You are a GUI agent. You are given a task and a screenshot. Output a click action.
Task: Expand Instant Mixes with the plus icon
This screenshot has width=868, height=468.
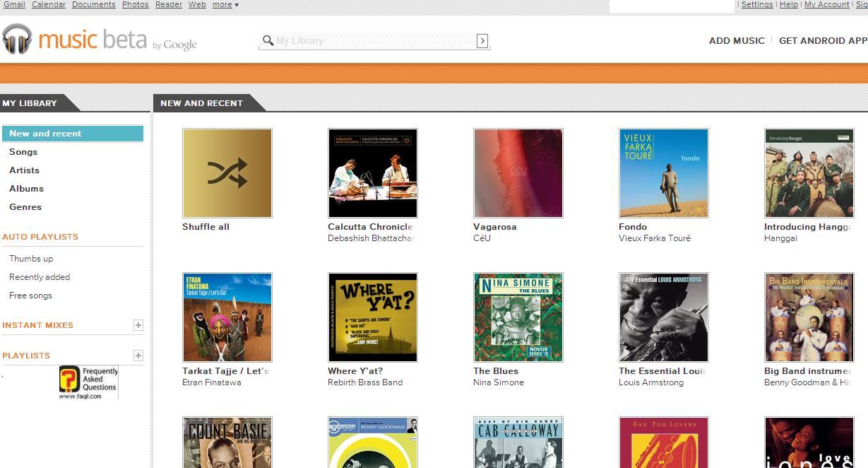tap(138, 325)
